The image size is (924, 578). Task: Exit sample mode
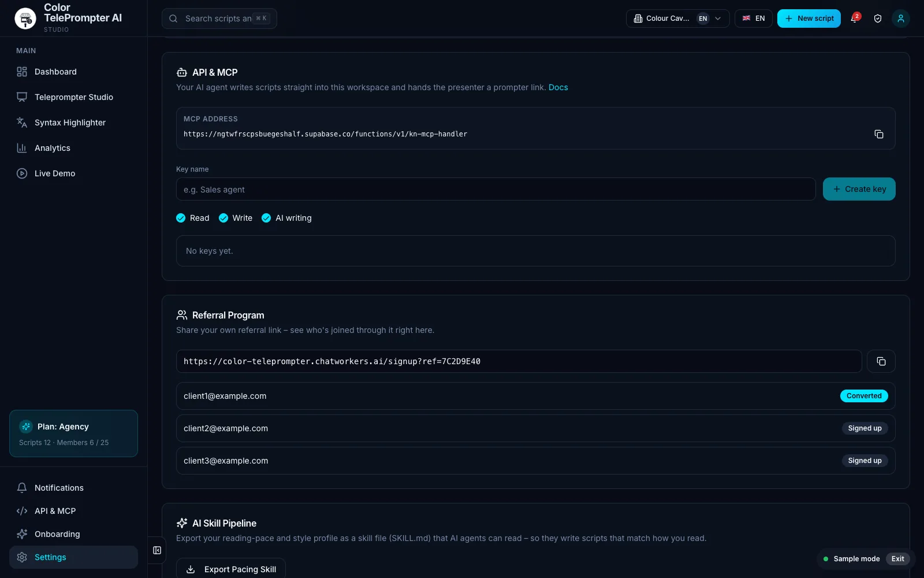coord(897,559)
